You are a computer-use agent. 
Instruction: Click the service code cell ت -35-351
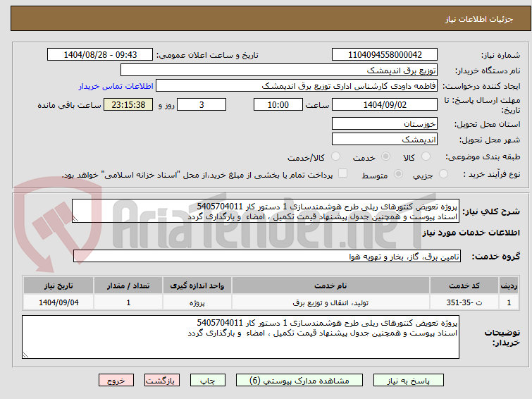click(464, 302)
